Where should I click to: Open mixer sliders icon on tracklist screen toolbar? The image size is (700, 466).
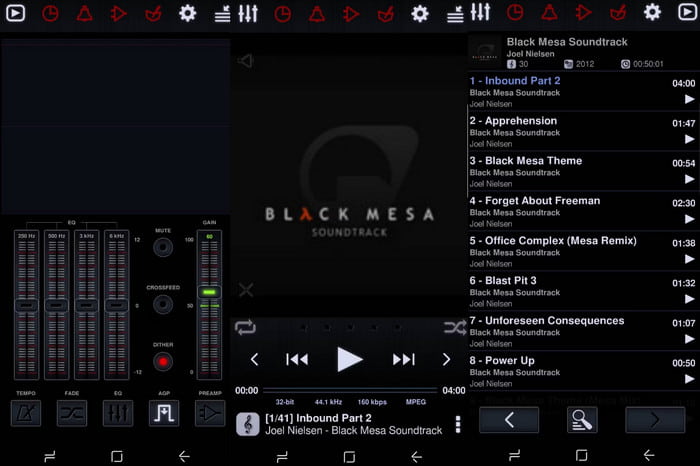480,12
